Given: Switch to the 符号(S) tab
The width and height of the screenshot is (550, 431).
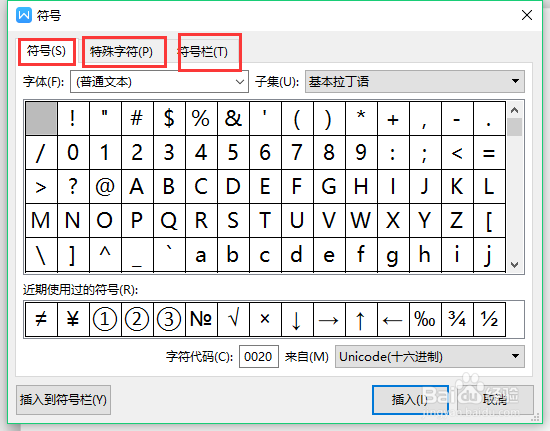Looking at the screenshot, I should pyautogui.click(x=46, y=51).
